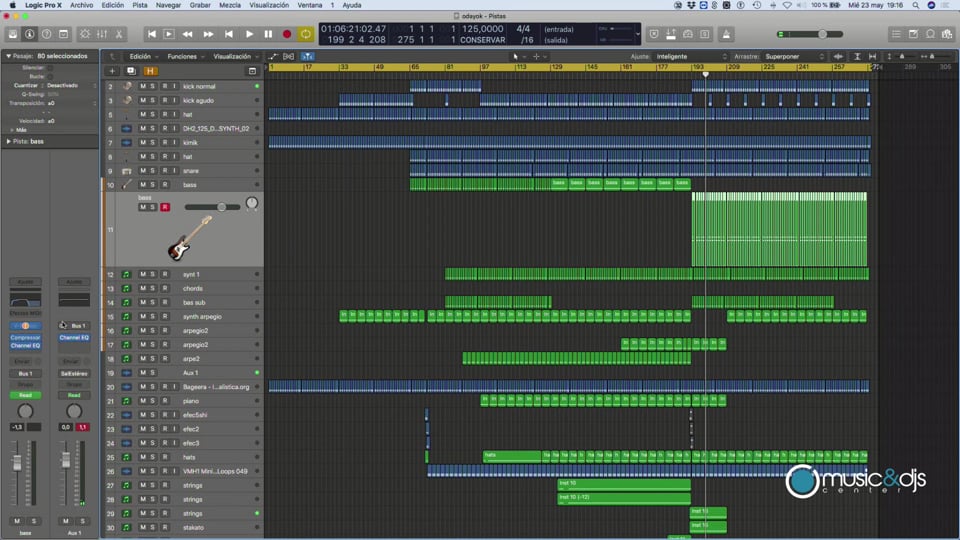This screenshot has width=960, height=540.
Task: Click the duplicate track button
Action: point(130,71)
